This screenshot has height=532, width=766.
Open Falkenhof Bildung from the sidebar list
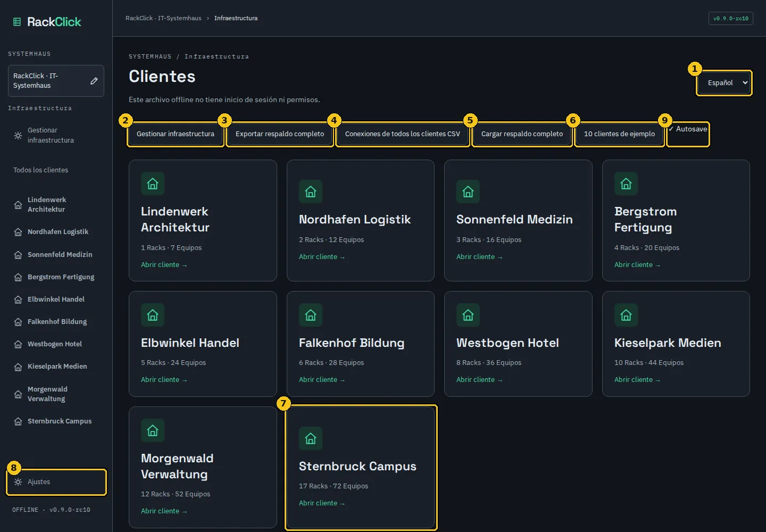57,322
